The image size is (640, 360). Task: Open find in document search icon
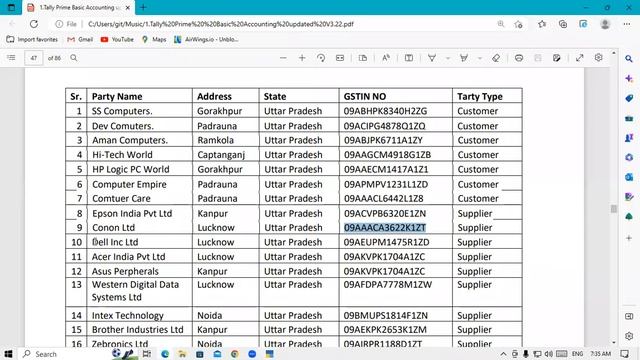[x=74, y=58]
